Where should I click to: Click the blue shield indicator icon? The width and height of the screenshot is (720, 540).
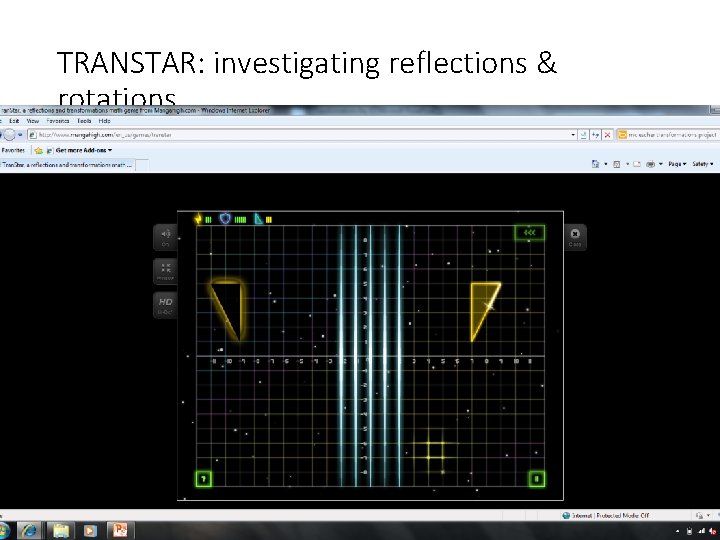pyautogui.click(x=225, y=219)
